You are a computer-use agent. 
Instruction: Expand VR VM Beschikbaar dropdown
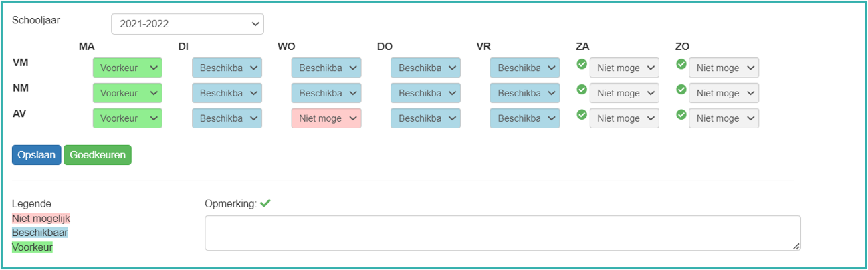[525, 68]
